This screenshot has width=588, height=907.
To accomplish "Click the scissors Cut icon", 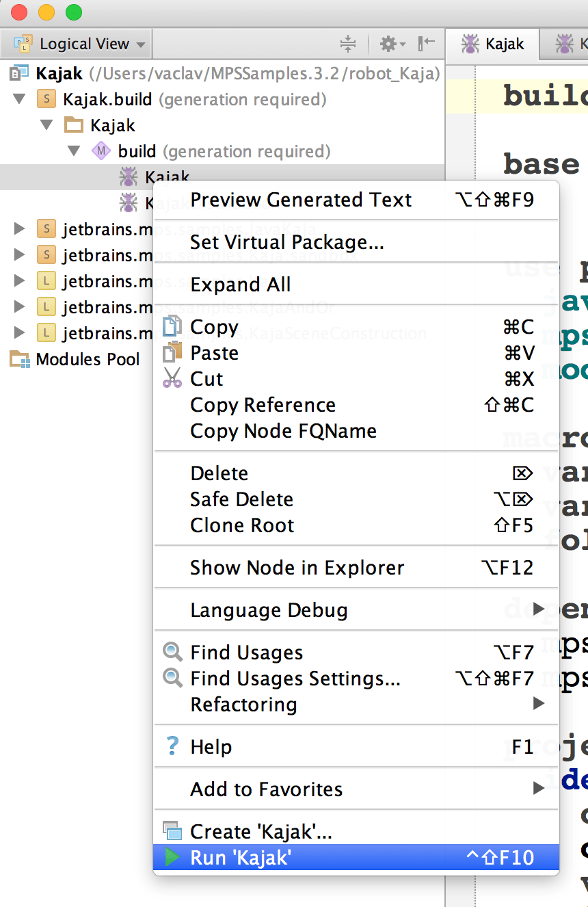I will click(172, 379).
